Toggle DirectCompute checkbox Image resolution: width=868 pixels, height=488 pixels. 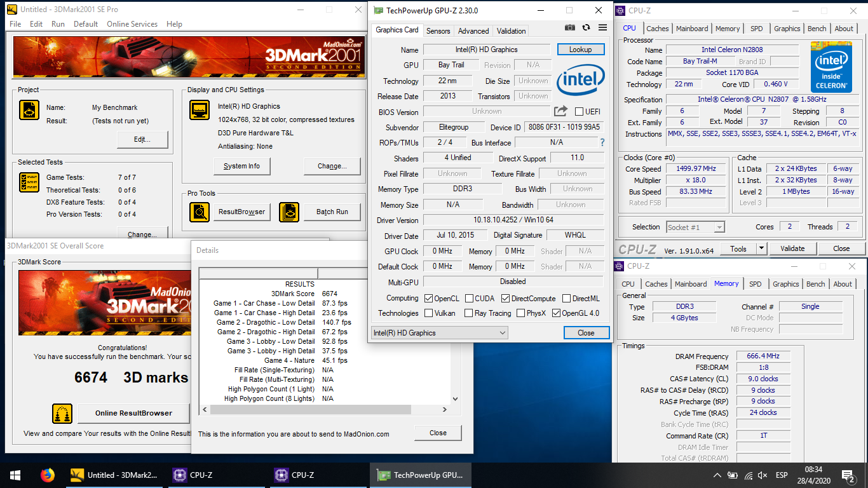(505, 298)
